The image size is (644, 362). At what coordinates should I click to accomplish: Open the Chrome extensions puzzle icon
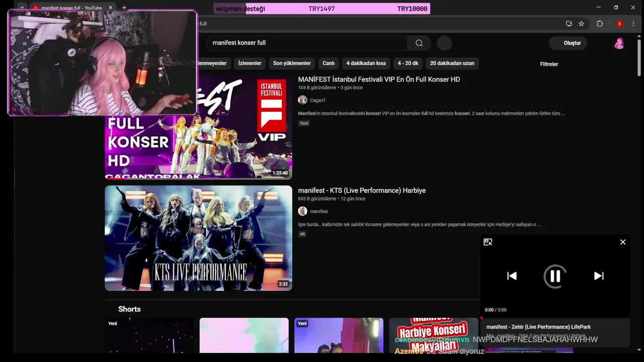600,24
